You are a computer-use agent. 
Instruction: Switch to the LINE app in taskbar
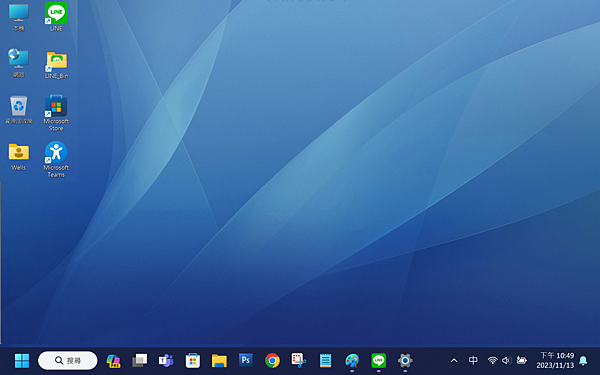(x=378, y=360)
